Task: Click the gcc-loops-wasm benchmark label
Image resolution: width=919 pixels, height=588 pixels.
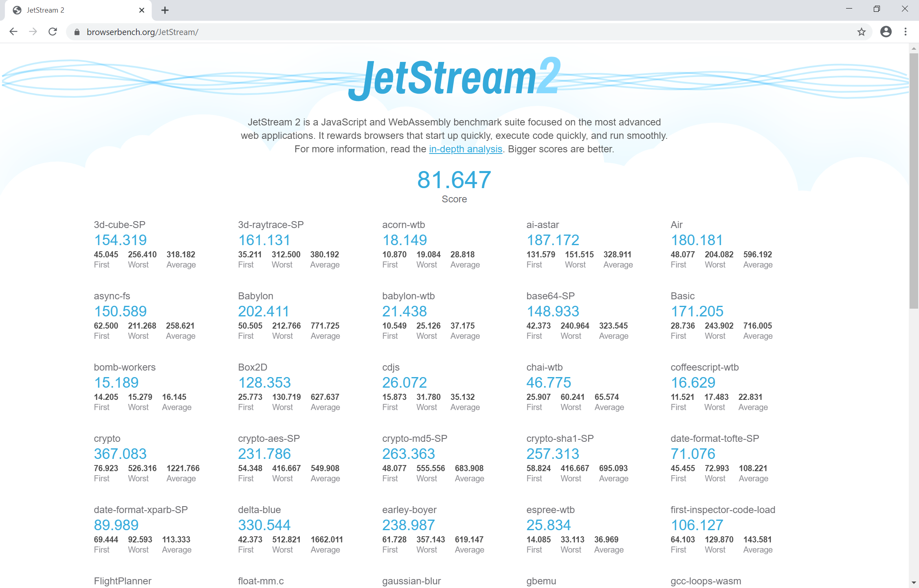Action: tap(706, 581)
